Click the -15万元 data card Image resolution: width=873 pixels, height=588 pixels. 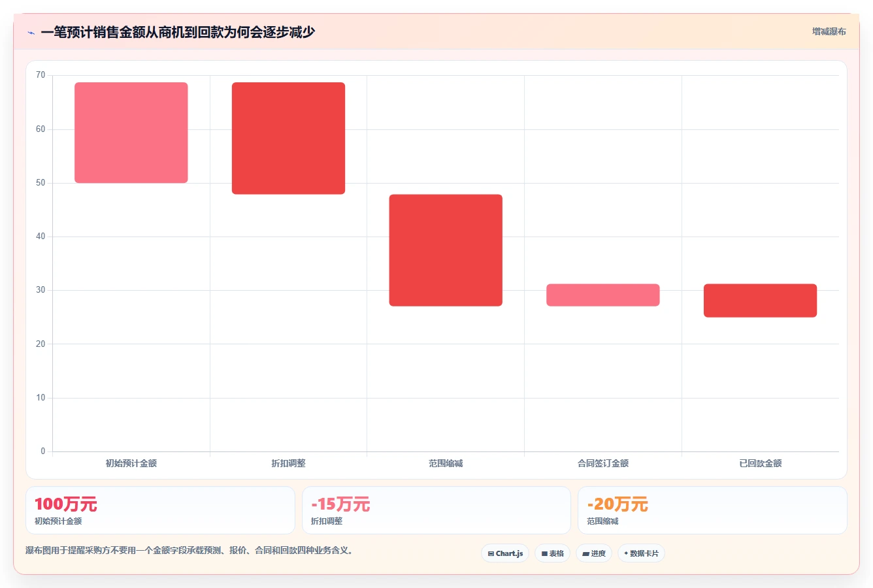[x=436, y=510]
